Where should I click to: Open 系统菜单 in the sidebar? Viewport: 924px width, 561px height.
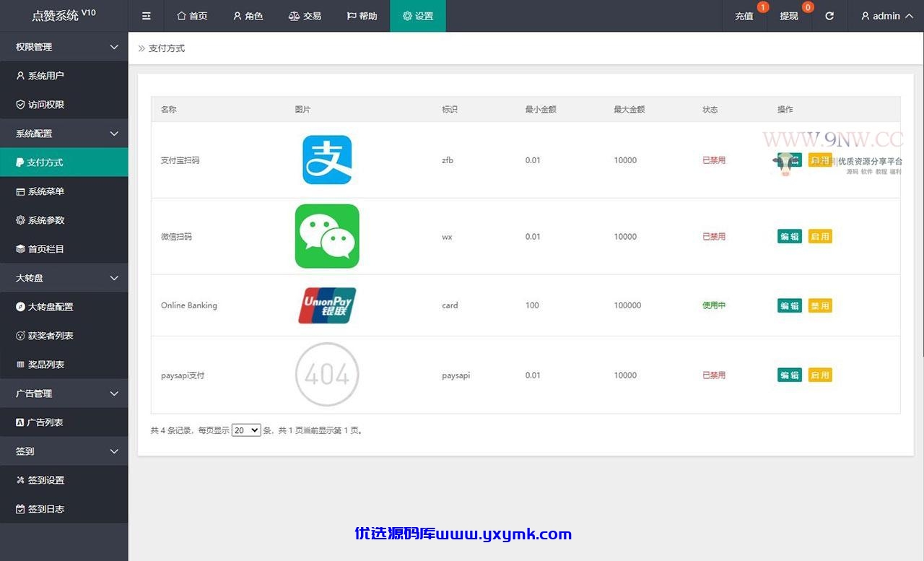coord(64,191)
